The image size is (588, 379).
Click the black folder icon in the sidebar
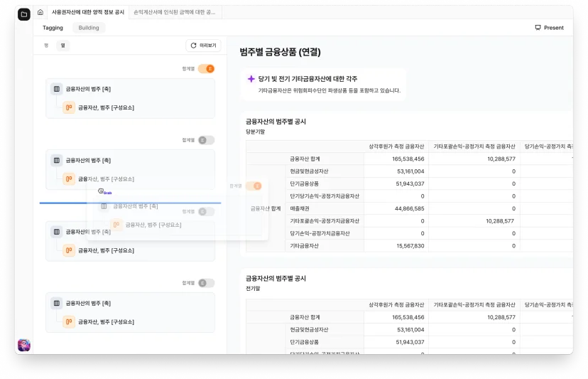(24, 14)
